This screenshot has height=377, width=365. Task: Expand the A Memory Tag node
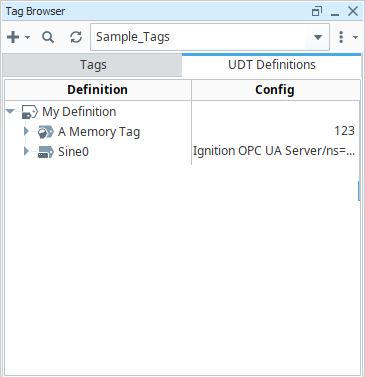pos(26,131)
